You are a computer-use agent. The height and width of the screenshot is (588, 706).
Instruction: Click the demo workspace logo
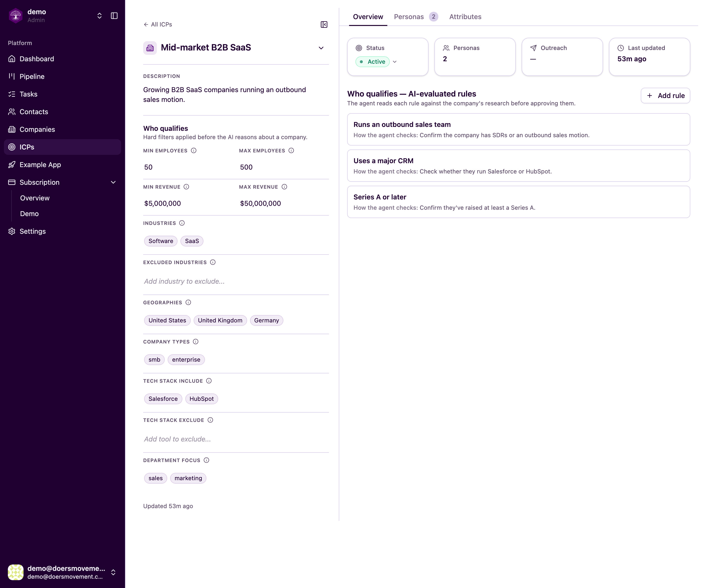point(15,16)
